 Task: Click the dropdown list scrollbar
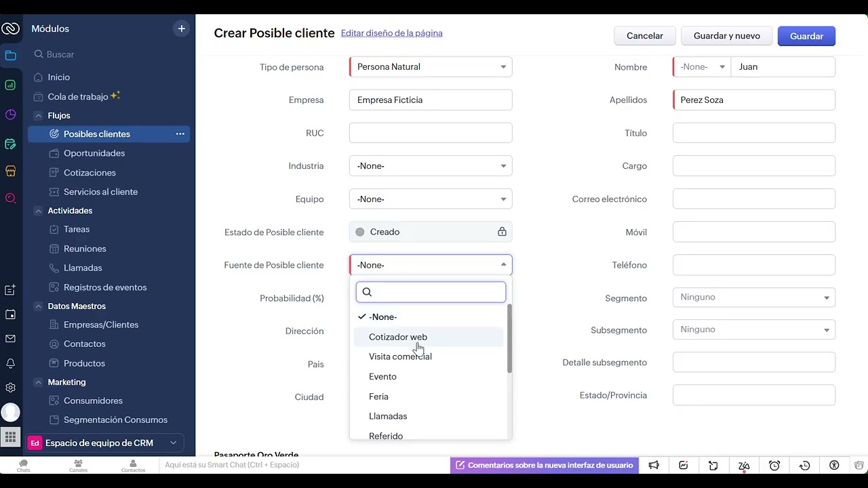509,338
